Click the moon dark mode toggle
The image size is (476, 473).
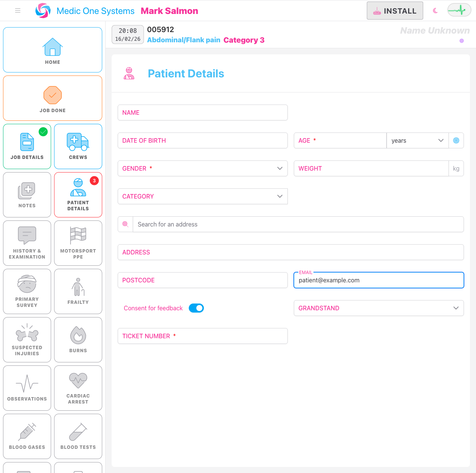tap(435, 11)
